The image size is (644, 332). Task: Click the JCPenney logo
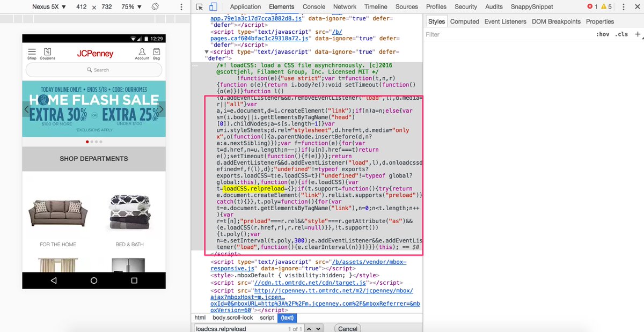click(x=94, y=54)
